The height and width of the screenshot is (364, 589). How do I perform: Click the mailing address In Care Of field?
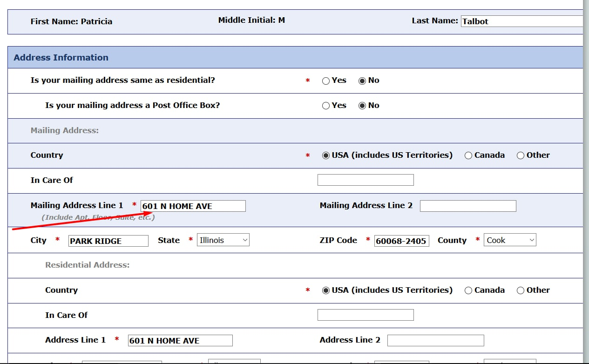coord(365,180)
